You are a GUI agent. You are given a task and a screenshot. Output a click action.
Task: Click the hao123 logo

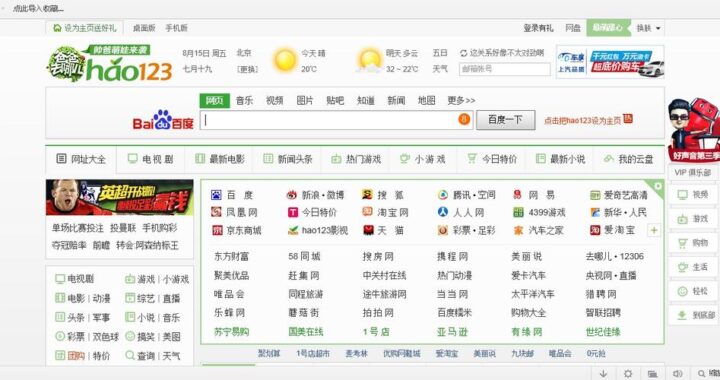[x=110, y=64]
